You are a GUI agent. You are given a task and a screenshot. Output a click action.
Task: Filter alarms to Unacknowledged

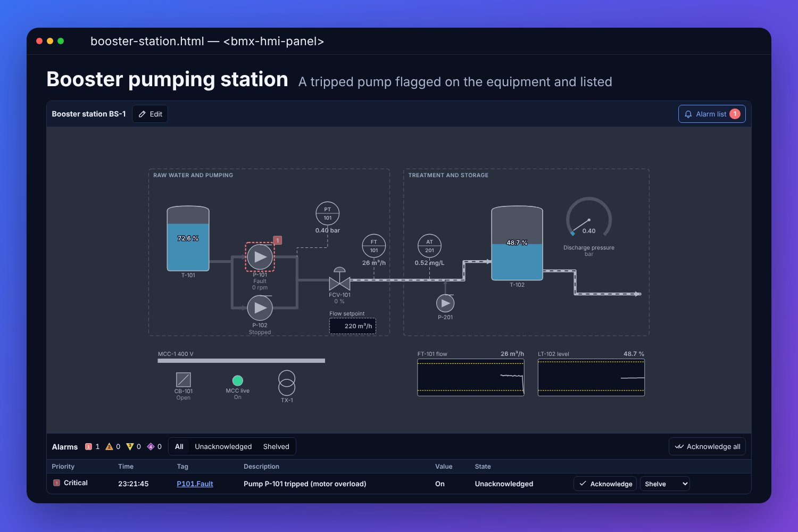click(223, 447)
